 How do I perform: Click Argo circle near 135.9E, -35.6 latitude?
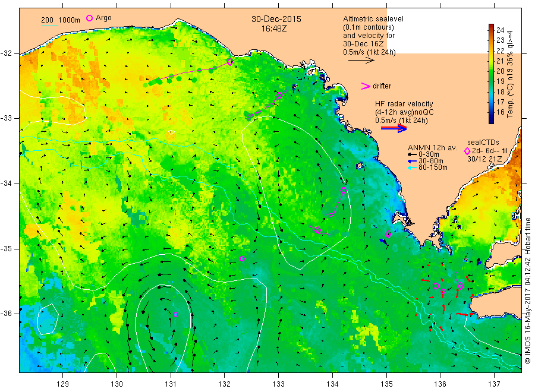(436, 286)
